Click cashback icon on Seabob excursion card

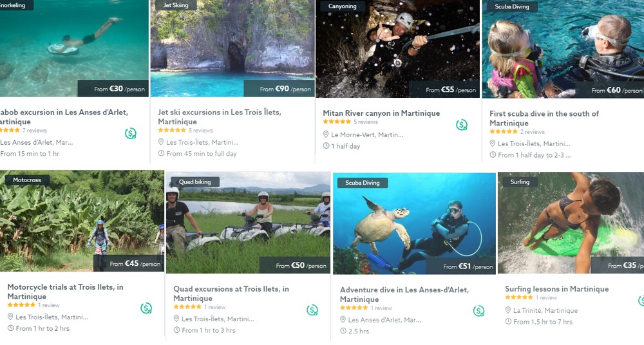click(131, 133)
